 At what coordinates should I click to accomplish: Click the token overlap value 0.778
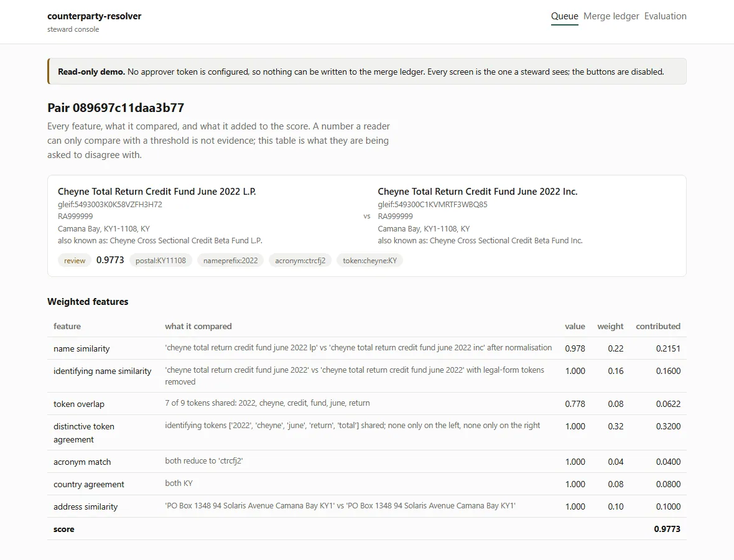pyautogui.click(x=575, y=404)
